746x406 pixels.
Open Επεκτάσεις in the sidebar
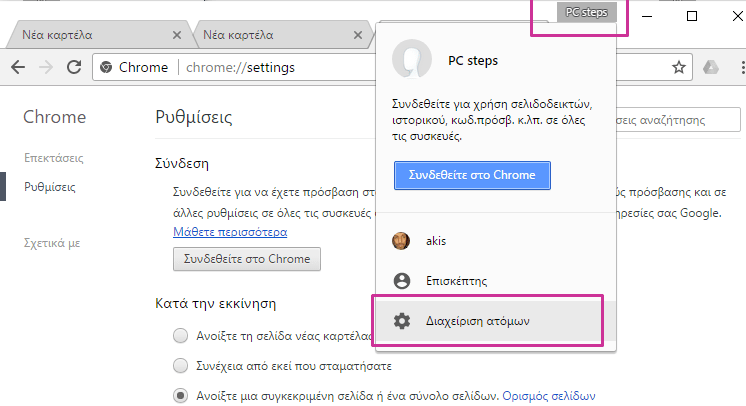point(54,158)
